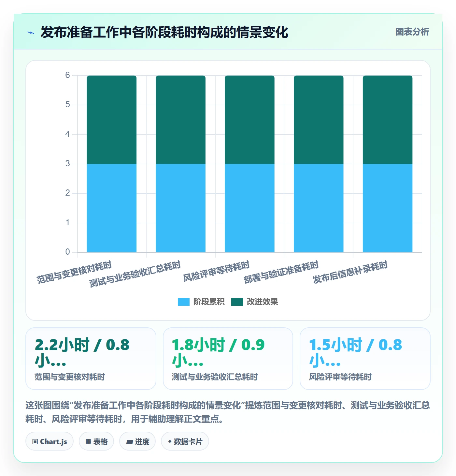Image resolution: width=456 pixels, height=476 pixels.
Task: Click the square icon in the Chart.js chip
Action: click(x=35, y=442)
